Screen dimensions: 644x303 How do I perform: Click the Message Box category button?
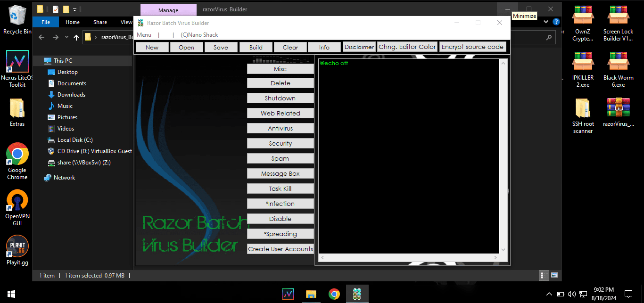pyautogui.click(x=281, y=173)
